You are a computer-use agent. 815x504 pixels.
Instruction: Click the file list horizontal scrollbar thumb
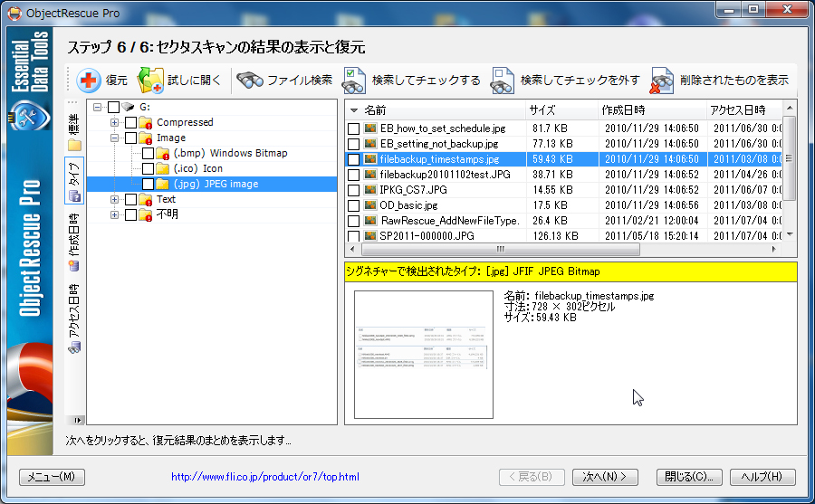pos(501,250)
